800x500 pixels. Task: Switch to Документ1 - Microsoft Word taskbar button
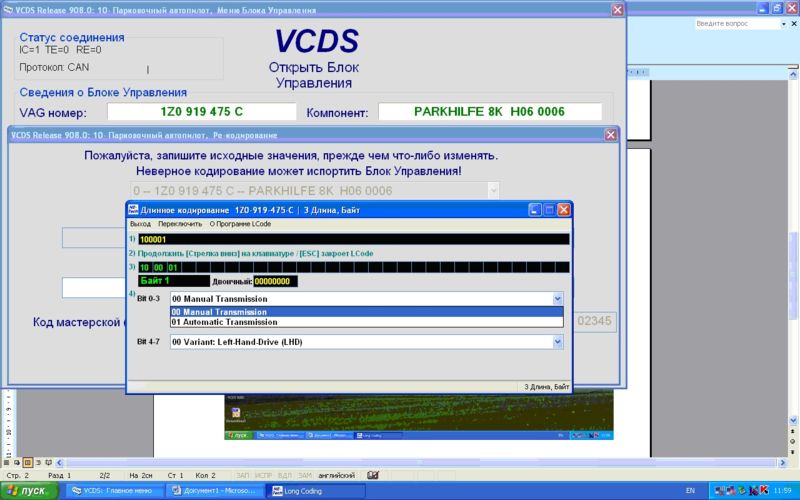(214, 491)
